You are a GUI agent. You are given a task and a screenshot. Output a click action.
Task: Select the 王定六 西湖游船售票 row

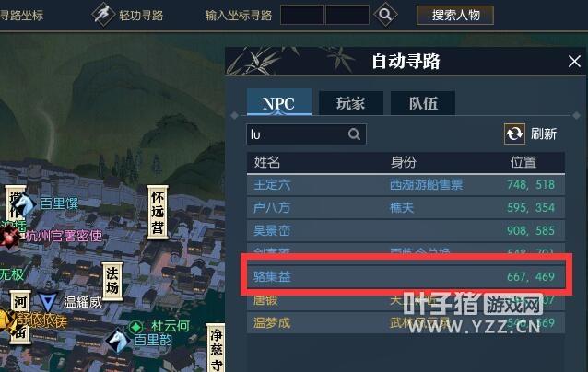click(406, 185)
